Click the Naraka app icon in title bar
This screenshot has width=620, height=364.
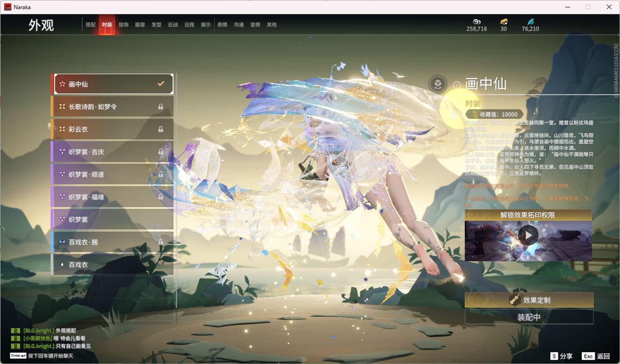8,7
